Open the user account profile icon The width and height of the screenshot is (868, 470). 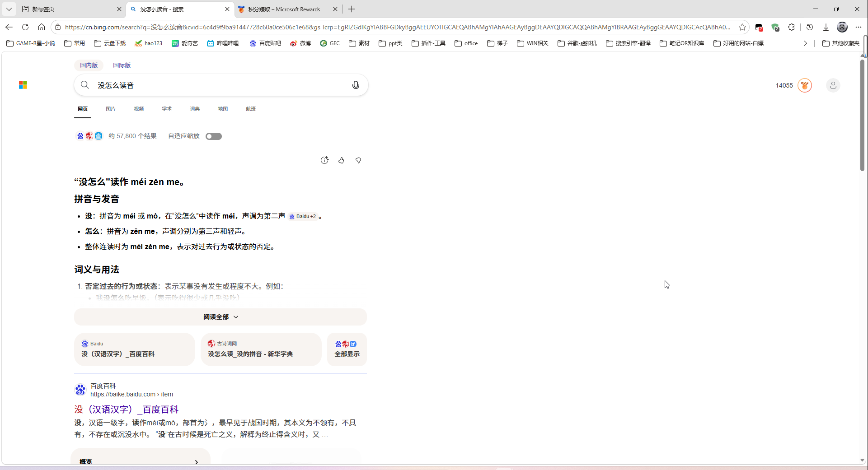pos(833,85)
